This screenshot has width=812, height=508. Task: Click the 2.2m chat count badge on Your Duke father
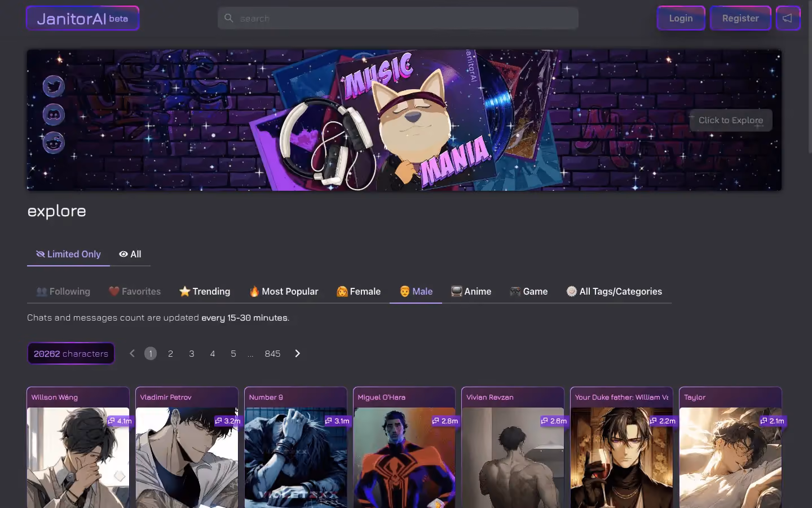[x=663, y=421]
